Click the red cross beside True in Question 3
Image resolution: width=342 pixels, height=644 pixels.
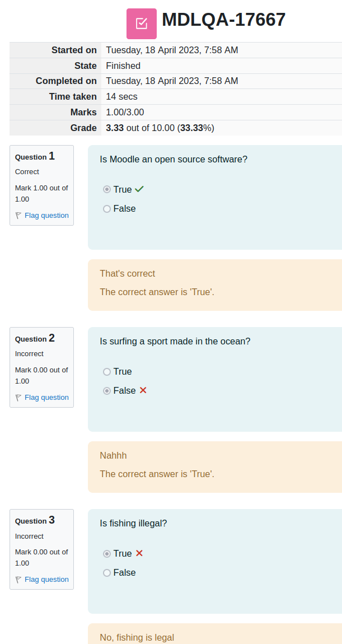coord(139,553)
